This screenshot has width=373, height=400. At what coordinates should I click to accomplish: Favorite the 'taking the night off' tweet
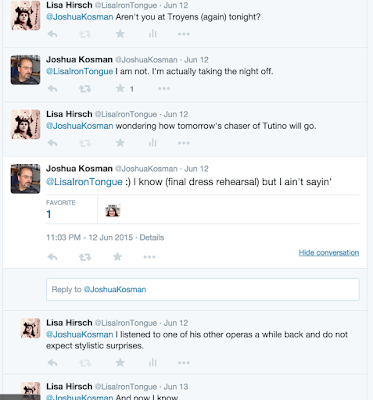[x=120, y=88]
